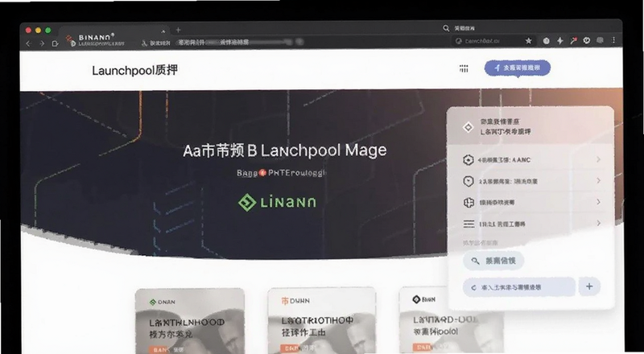This screenshot has width=644, height=354.
Task: Click the hexagon icon on the AANC row
Action: 469,160
